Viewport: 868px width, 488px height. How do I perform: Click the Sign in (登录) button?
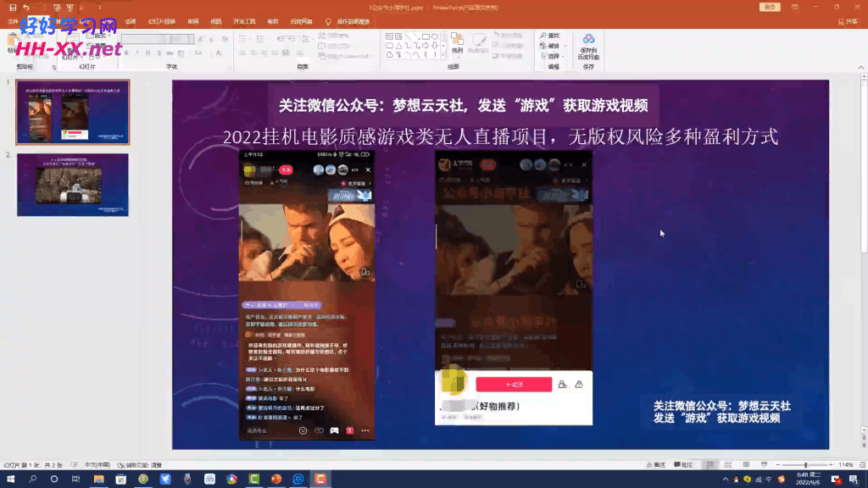pyautogui.click(x=770, y=7)
